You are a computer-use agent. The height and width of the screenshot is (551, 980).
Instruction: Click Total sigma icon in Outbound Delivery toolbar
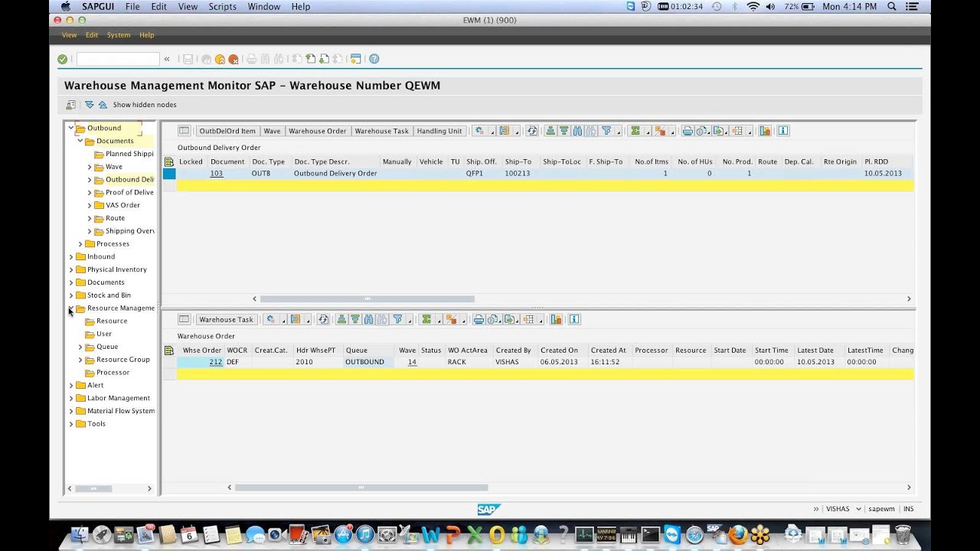pyautogui.click(x=635, y=131)
